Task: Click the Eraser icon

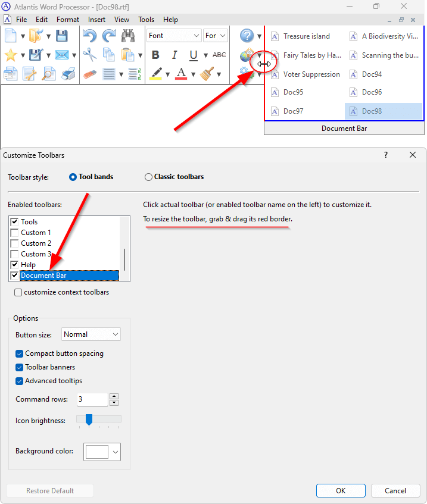Action: (90, 74)
